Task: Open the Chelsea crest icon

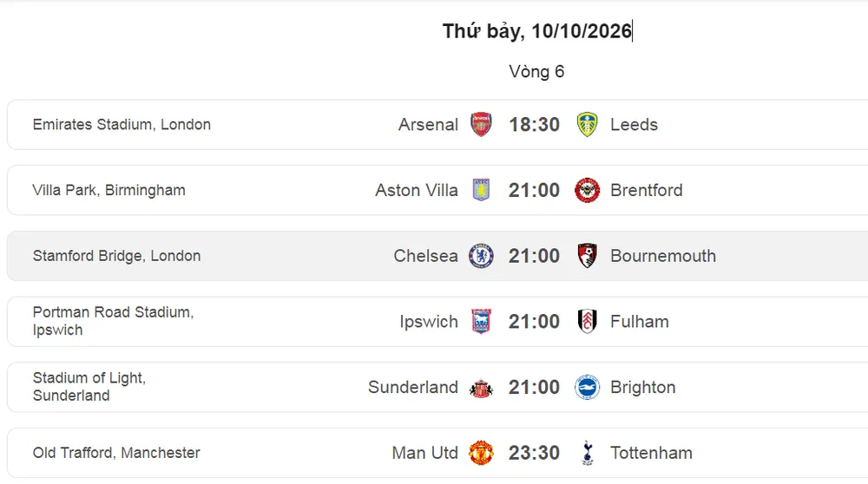Action: coord(481,256)
